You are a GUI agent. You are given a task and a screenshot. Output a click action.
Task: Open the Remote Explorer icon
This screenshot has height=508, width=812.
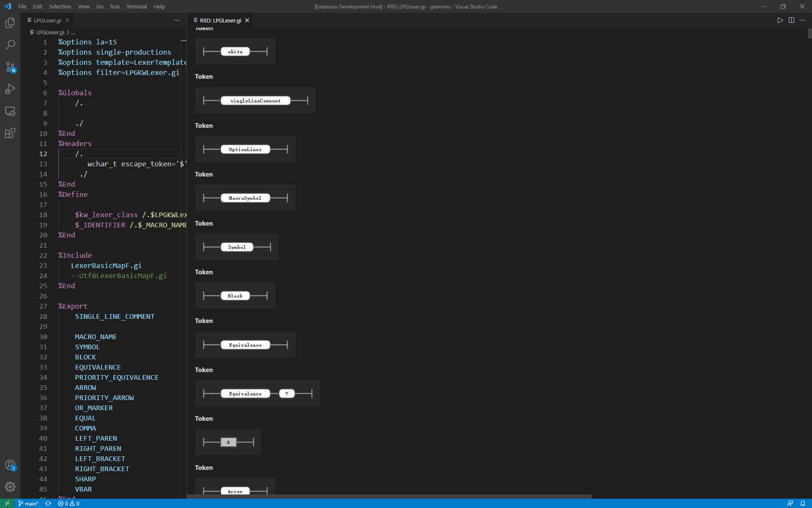click(10, 111)
